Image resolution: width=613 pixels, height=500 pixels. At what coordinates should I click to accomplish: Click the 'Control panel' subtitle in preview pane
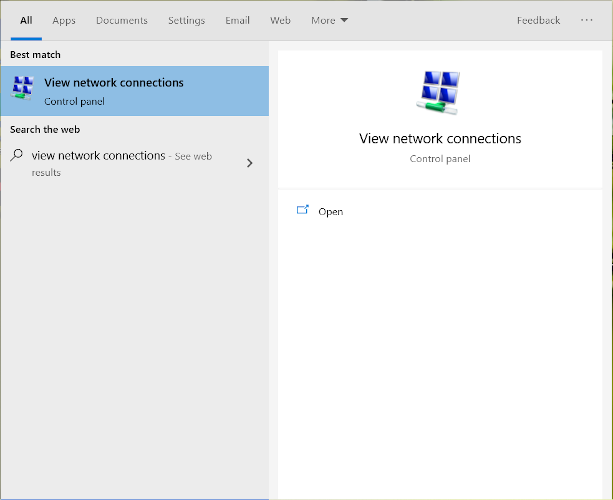coord(440,159)
